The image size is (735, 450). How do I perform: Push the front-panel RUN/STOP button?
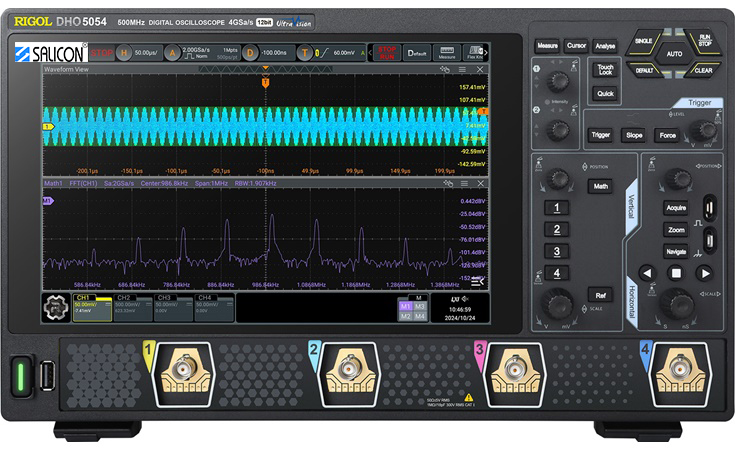[x=703, y=40]
